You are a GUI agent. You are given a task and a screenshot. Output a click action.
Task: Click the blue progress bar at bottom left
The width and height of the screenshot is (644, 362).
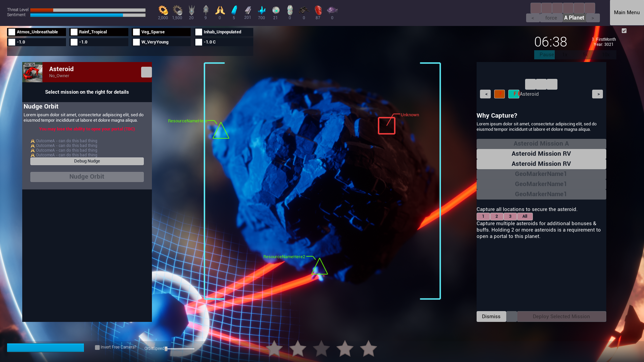point(45,348)
